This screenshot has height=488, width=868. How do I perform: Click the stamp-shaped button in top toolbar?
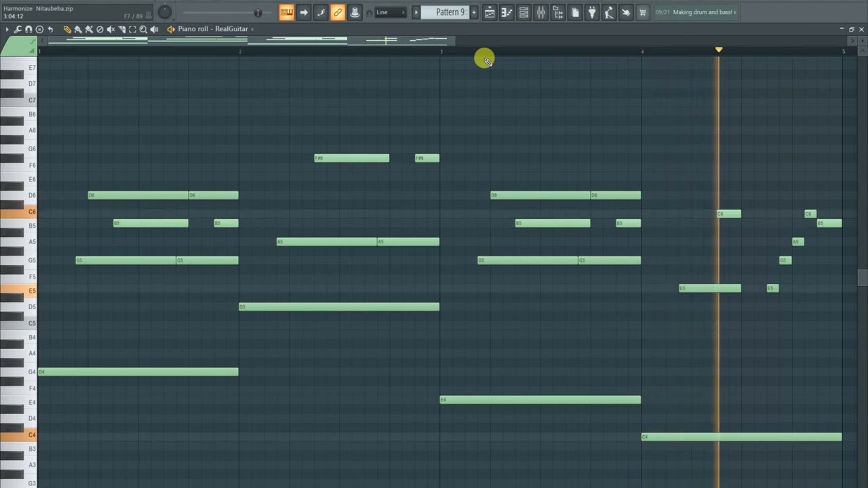pos(355,12)
